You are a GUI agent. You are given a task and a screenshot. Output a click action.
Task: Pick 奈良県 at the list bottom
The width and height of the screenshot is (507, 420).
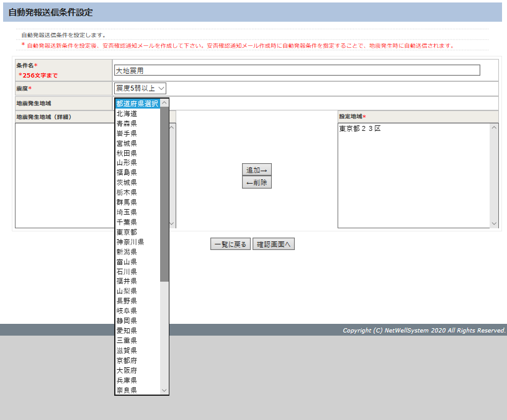coord(127,390)
